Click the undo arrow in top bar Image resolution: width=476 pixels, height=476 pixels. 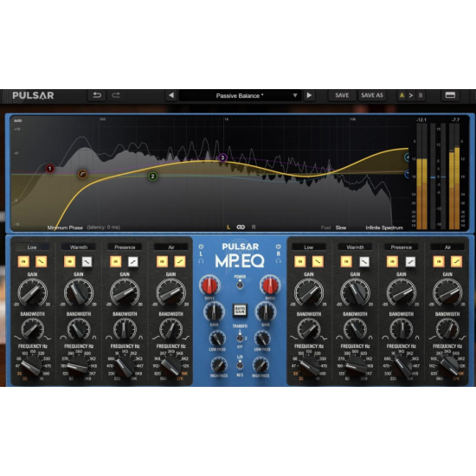(x=97, y=95)
